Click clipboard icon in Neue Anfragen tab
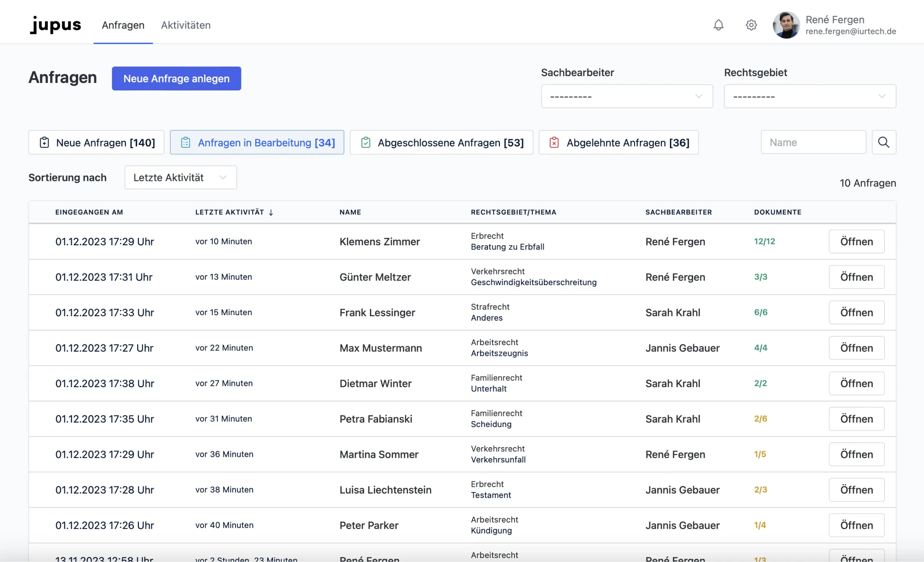This screenshot has height=562, width=924. click(44, 142)
